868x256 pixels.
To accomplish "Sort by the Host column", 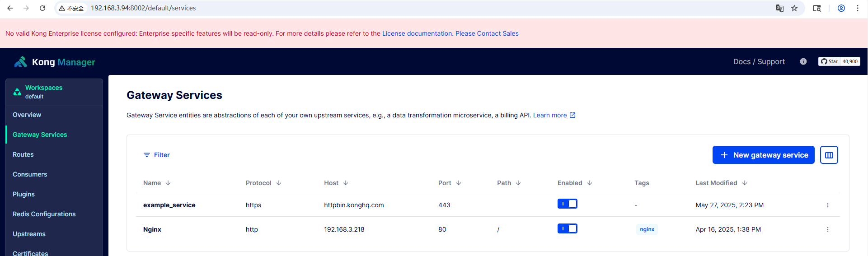I will (x=336, y=183).
